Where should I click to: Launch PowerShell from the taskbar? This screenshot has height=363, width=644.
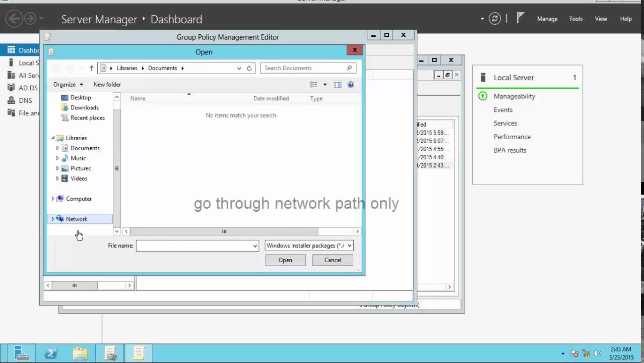pyautogui.click(x=51, y=353)
